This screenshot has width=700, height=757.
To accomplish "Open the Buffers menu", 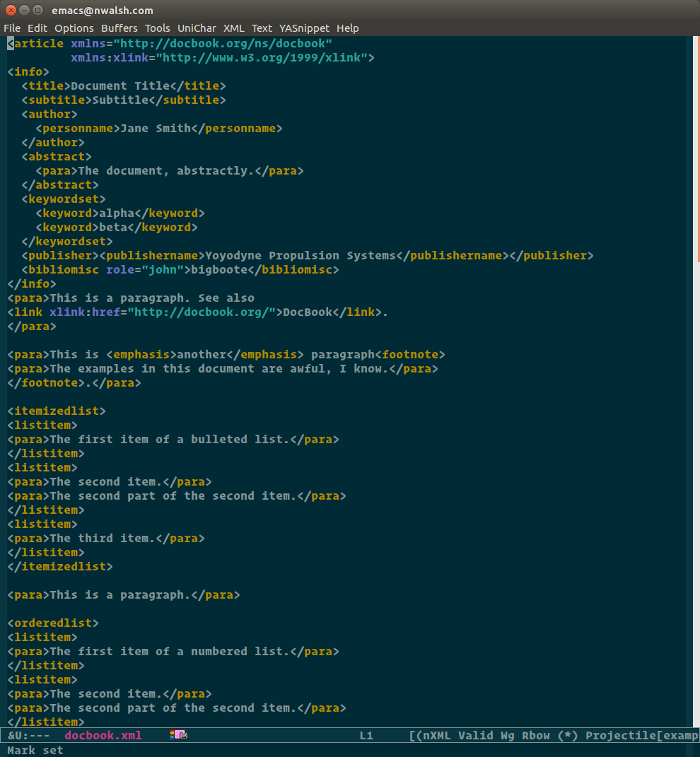I will coord(119,28).
